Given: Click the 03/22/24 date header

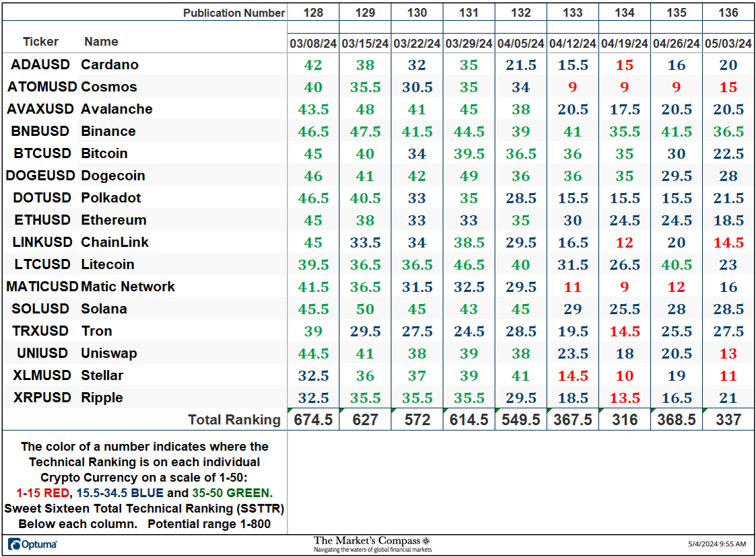Looking at the screenshot, I should (x=417, y=43).
